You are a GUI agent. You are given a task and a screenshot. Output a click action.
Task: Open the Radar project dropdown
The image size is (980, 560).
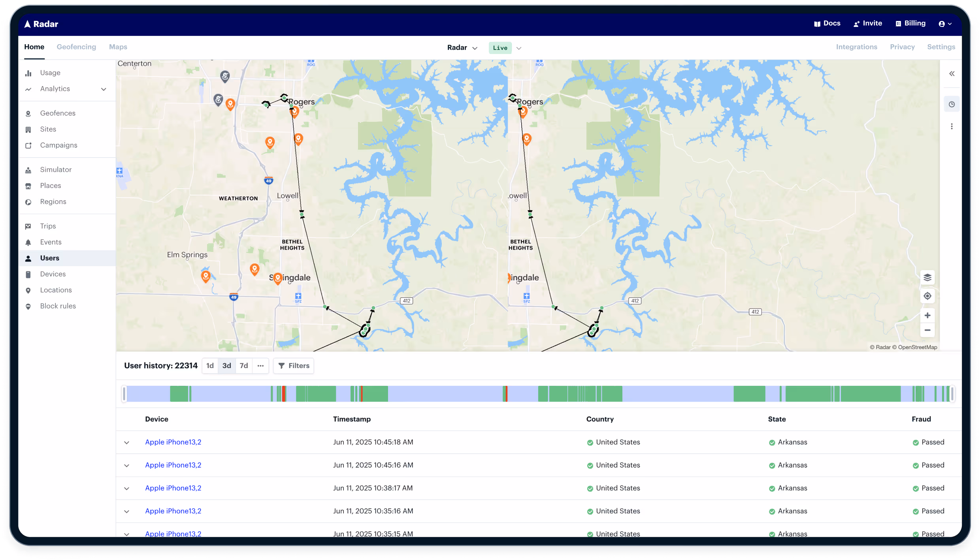pyautogui.click(x=462, y=48)
